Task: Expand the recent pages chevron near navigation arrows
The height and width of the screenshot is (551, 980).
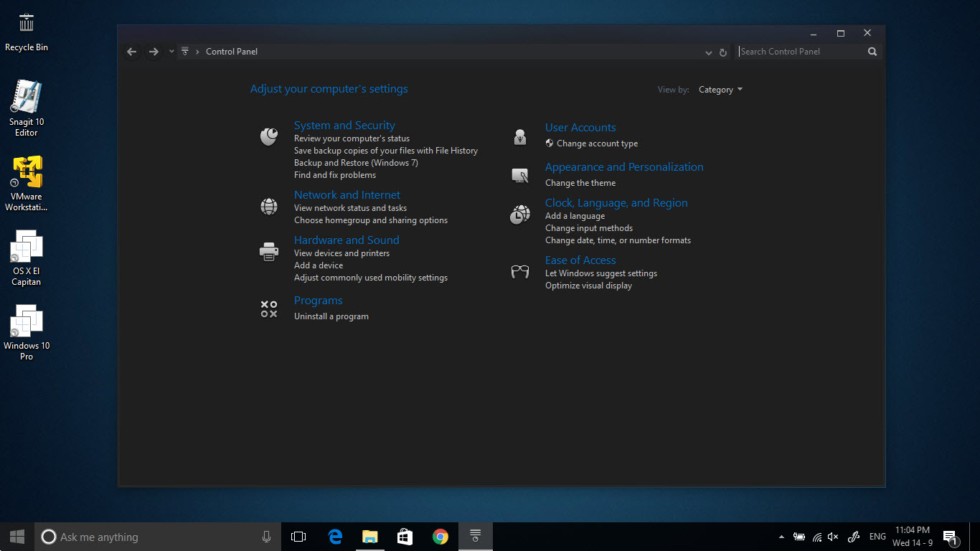Action: pyautogui.click(x=171, y=51)
